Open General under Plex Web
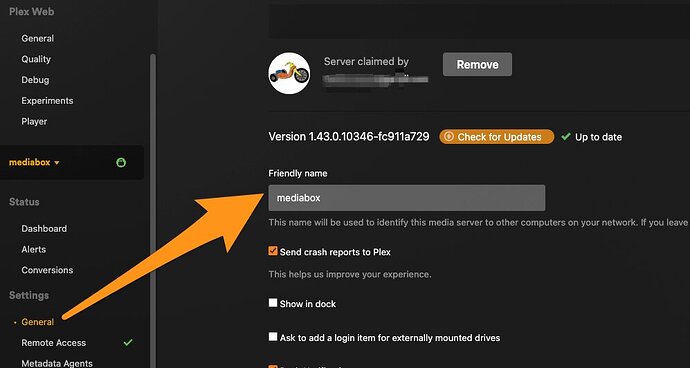Screen dimensions: 690x368 [x=37, y=38]
